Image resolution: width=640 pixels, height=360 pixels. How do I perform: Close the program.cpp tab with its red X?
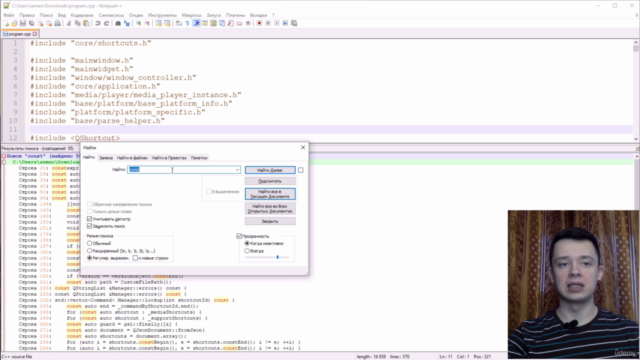point(35,34)
